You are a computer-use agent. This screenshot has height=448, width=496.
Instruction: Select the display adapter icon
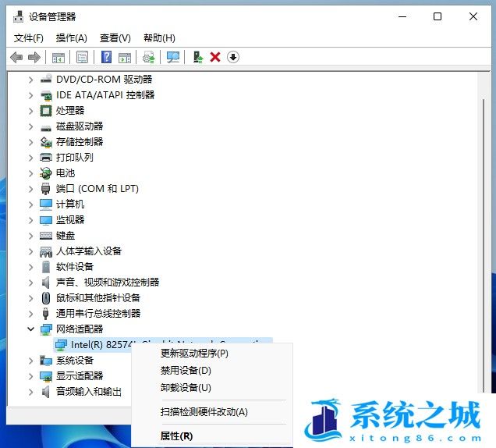pyautogui.click(x=46, y=376)
